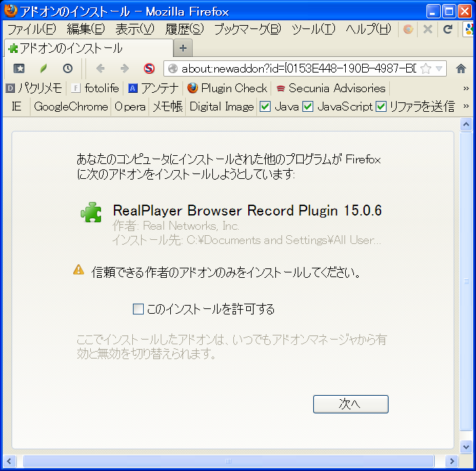This screenshot has height=471, width=476.
Task: Open the history clock icon
Action: coord(68,68)
